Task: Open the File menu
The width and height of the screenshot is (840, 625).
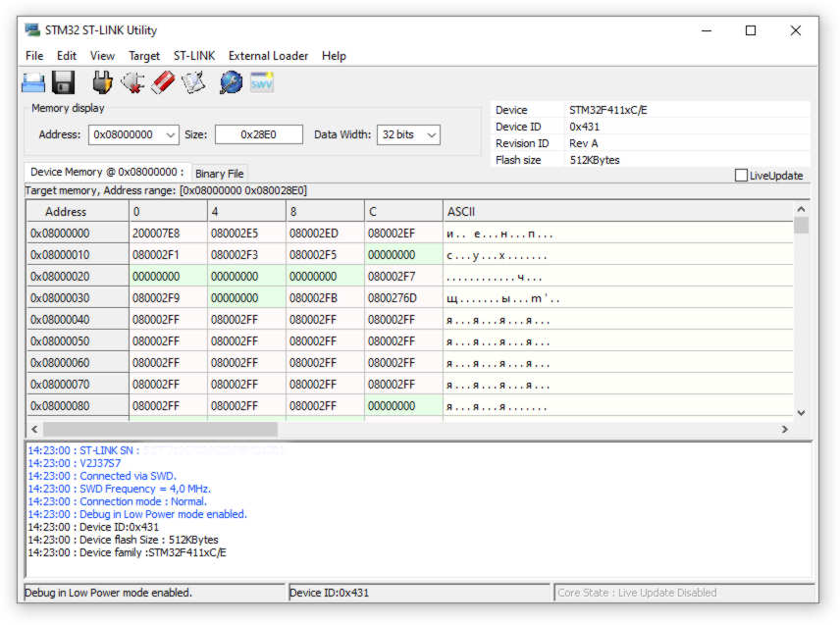Action: [x=34, y=56]
